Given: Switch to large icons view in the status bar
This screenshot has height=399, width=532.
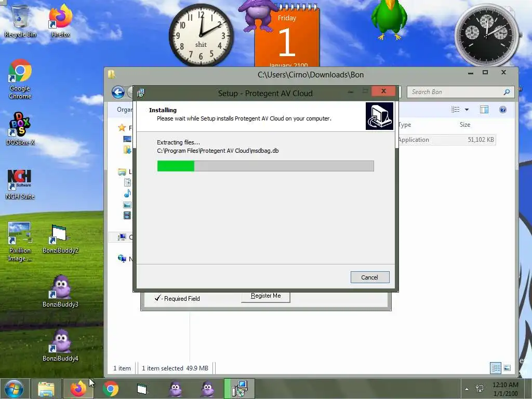Looking at the screenshot, I should pyautogui.click(x=507, y=368).
